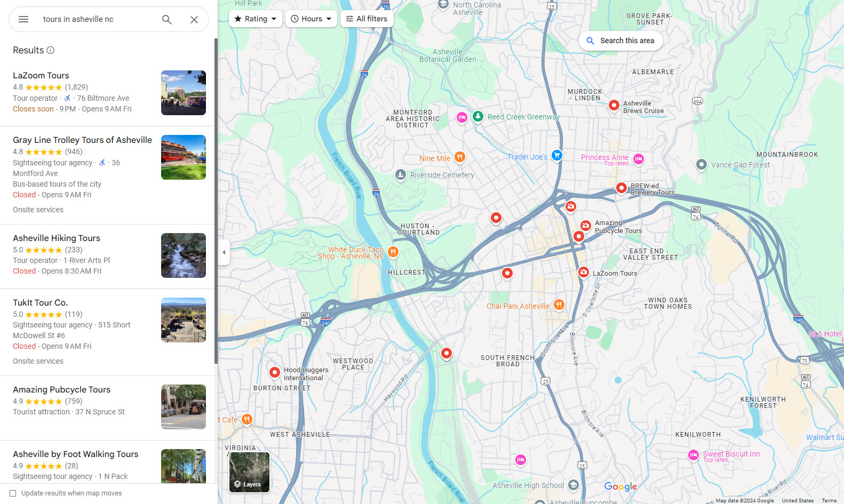Click the Amazing Pubcycle Tours camera pin

[x=585, y=226]
